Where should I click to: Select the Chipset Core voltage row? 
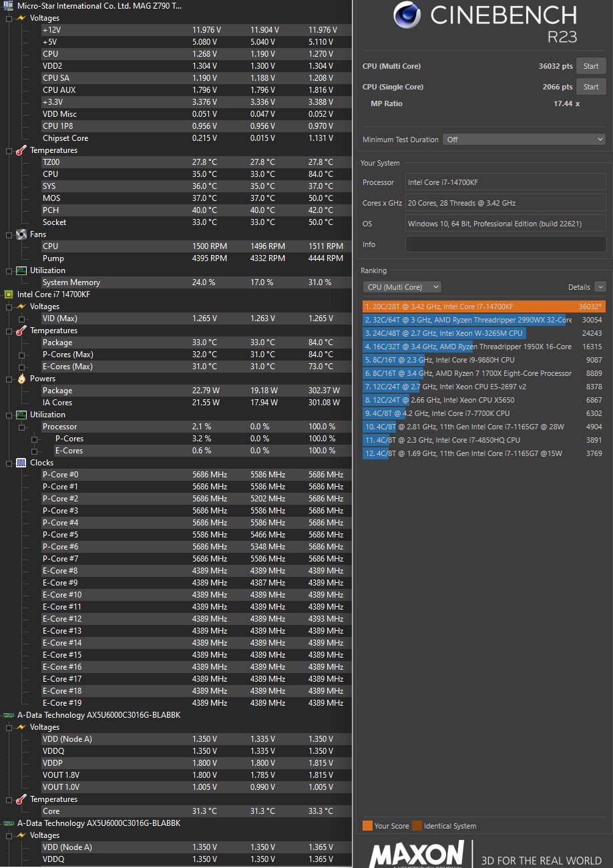click(195, 138)
